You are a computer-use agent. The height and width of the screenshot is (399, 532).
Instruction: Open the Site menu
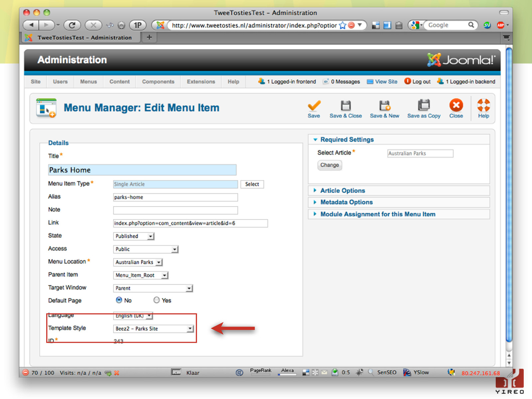[36, 81]
